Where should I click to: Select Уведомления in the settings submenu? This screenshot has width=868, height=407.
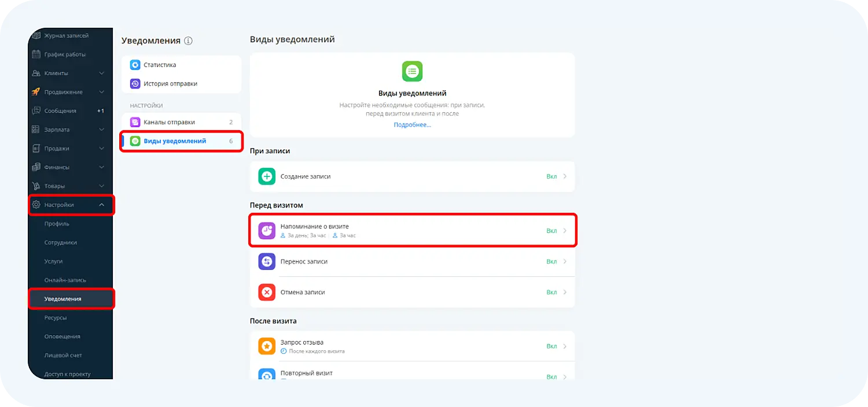point(63,299)
